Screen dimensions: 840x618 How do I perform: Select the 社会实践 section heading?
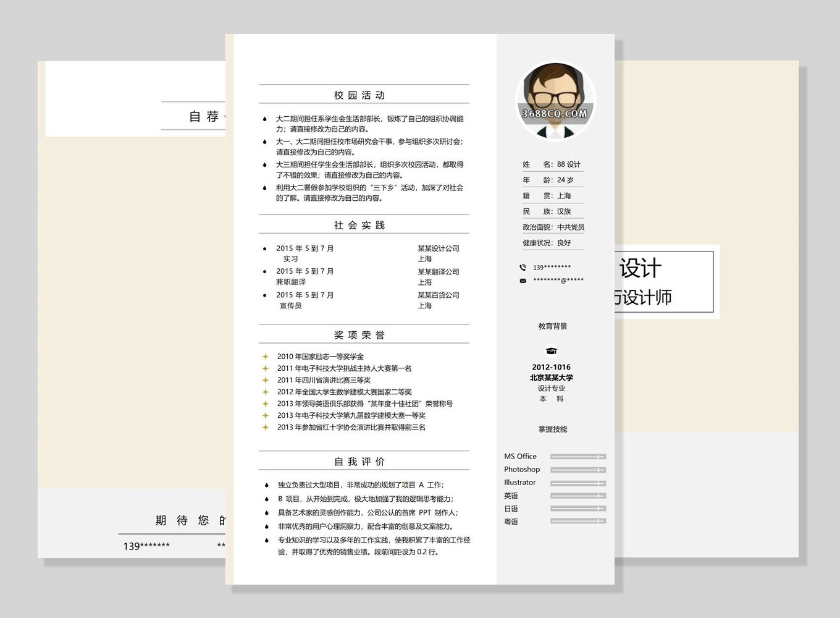tap(359, 225)
